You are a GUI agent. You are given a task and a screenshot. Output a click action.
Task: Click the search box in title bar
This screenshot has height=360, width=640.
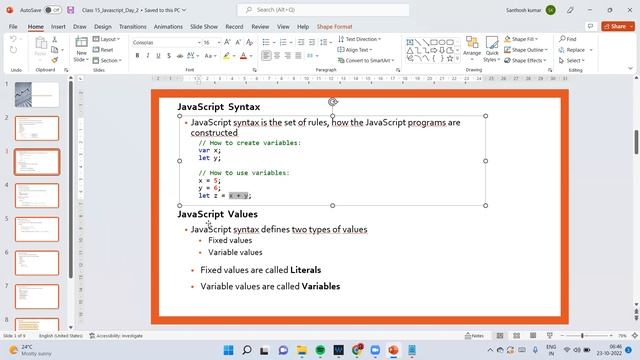[323, 10]
